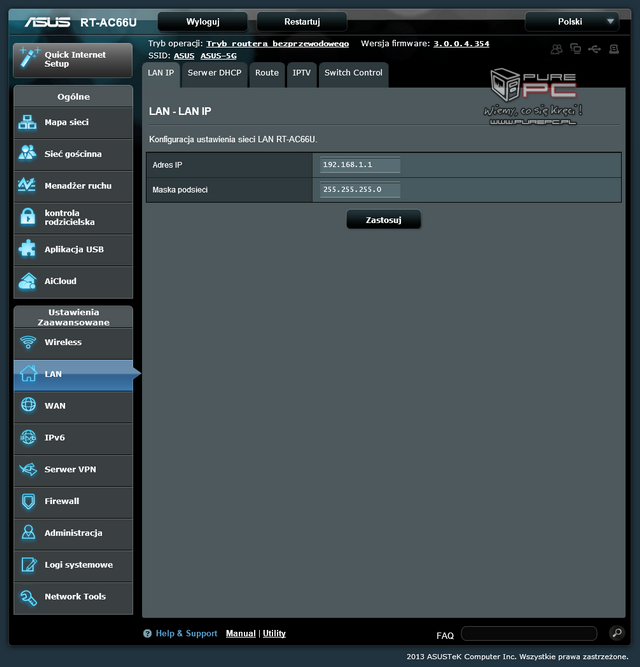Click the ASUS SSID link
This screenshot has height=667, width=640.
184,56
